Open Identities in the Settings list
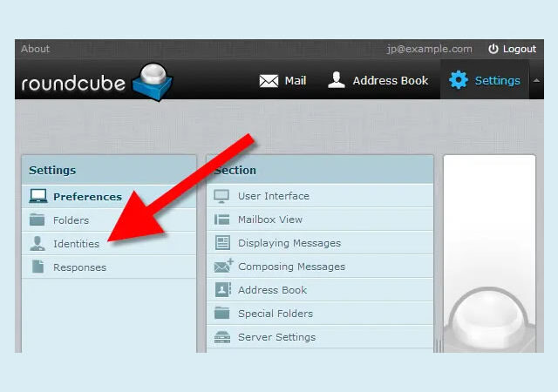Image resolution: width=558 pixels, height=392 pixels. click(109, 244)
